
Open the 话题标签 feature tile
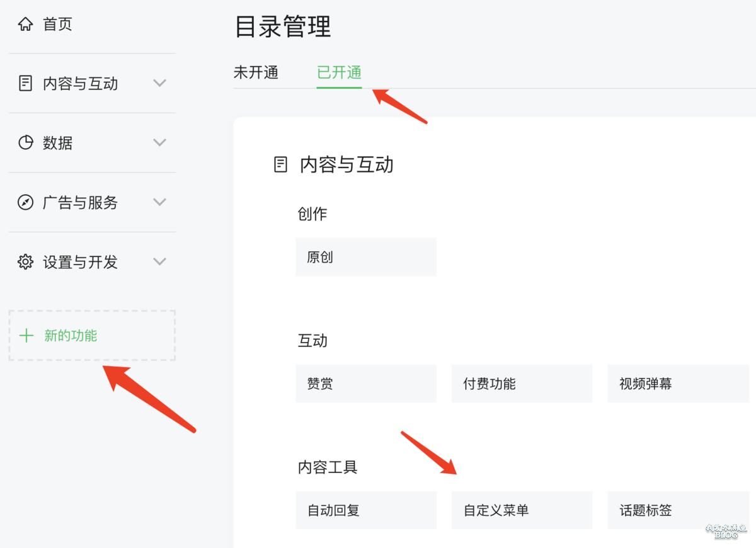(678, 510)
